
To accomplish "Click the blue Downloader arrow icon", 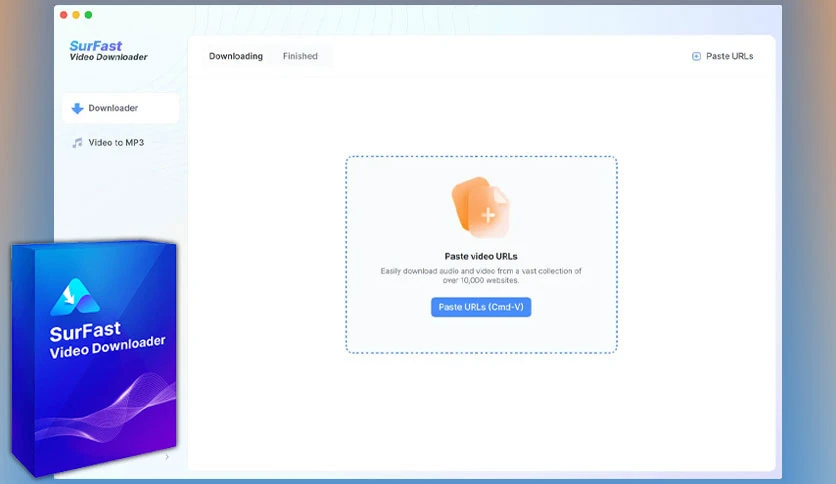I will [77, 109].
